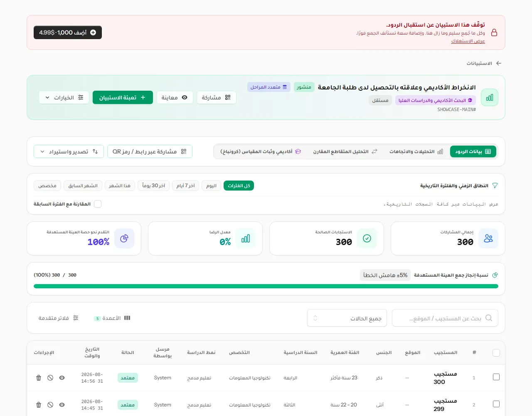Click the التاريخ والوقت column header
The height and width of the screenshot is (416, 532).
pyautogui.click(x=92, y=352)
